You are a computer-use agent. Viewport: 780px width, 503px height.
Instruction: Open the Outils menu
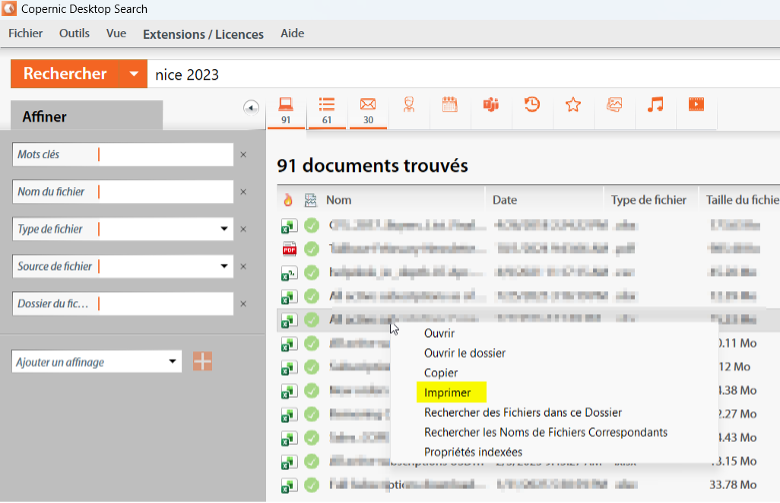point(74,34)
